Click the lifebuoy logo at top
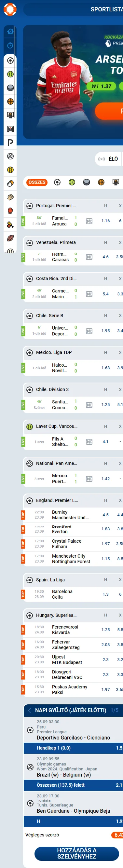The height and width of the screenshot is (868, 123). (10, 9)
